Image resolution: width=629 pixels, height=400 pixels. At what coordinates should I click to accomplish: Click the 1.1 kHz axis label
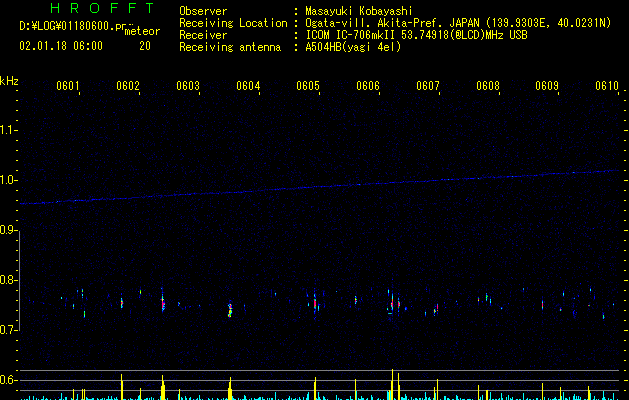click(x=9, y=130)
